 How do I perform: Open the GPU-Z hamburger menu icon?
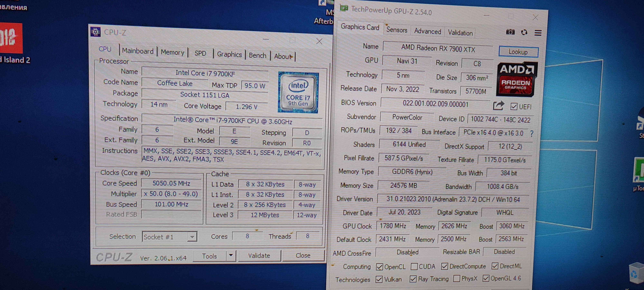(538, 33)
